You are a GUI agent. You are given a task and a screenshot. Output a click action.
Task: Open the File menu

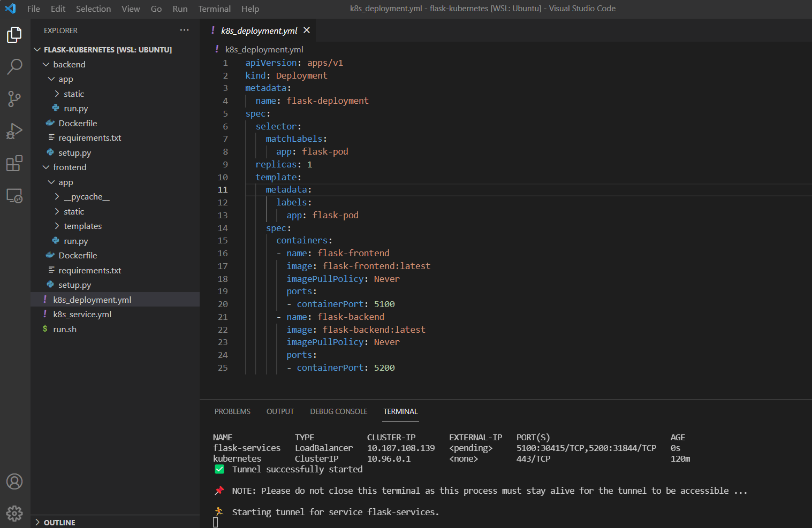click(x=34, y=9)
